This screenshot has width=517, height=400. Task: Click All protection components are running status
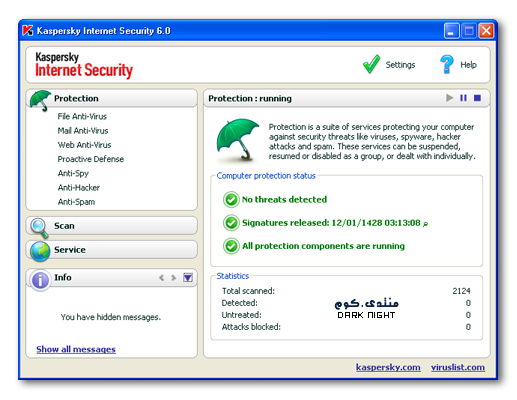coord(323,246)
